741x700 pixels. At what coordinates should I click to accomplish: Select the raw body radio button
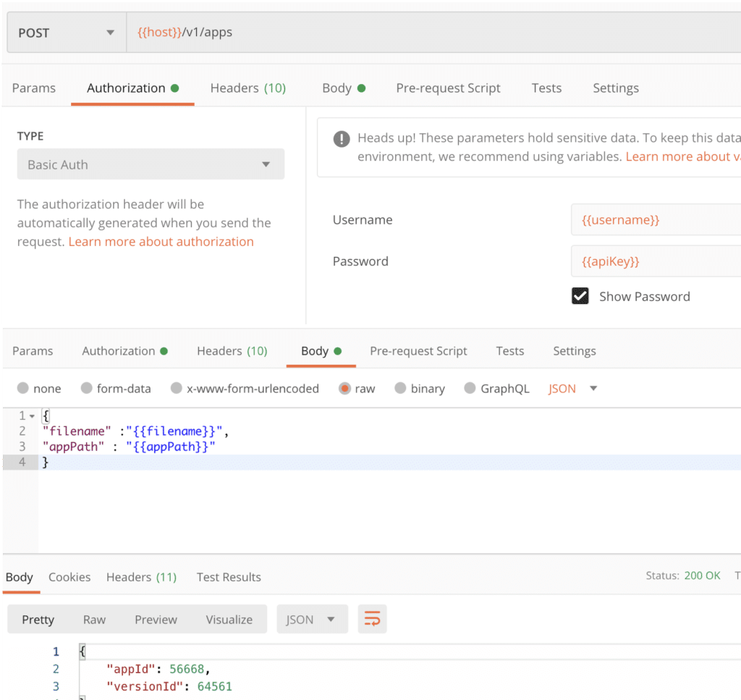[344, 389]
